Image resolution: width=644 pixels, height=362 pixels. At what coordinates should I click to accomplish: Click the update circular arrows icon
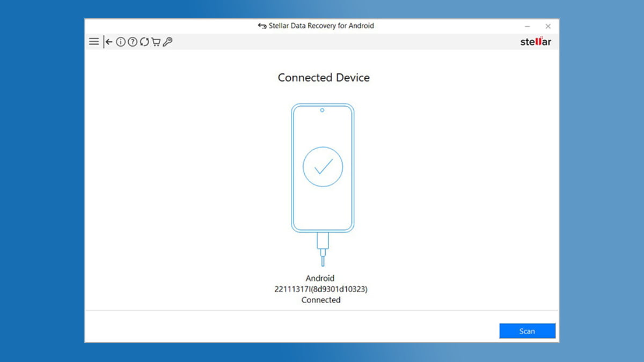point(144,42)
